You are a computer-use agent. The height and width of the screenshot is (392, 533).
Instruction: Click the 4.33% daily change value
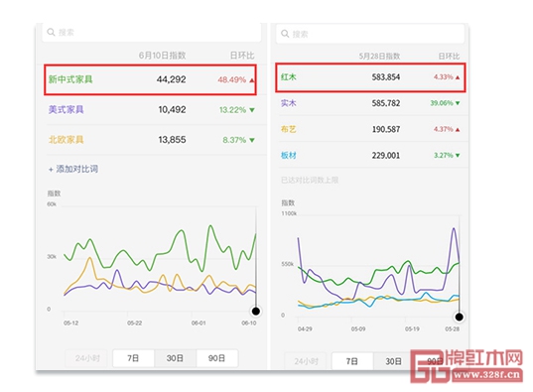[444, 77]
